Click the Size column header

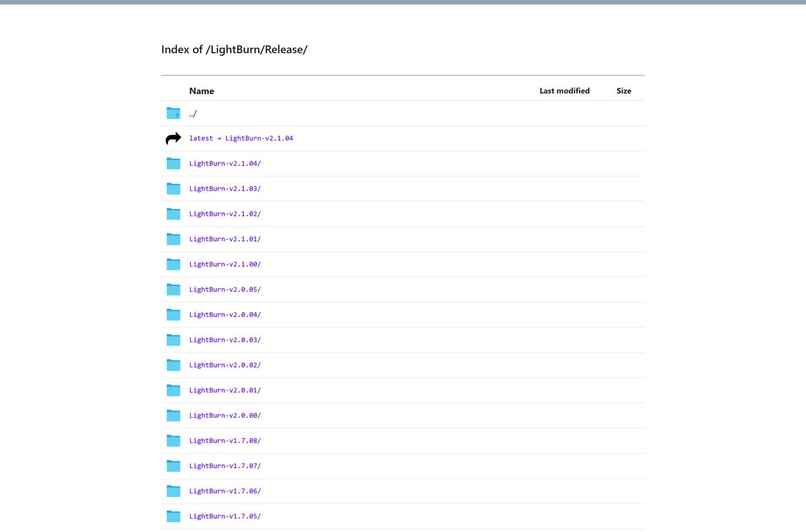pyautogui.click(x=624, y=91)
